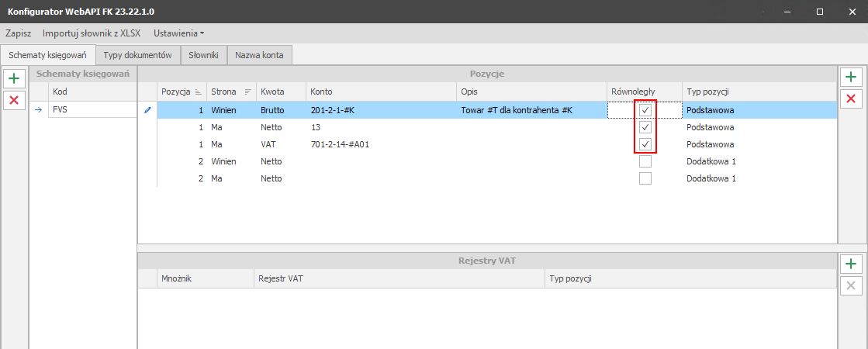The image size is (868, 349).
Task: Click sort icon in Strona column header
Action: coord(248,92)
